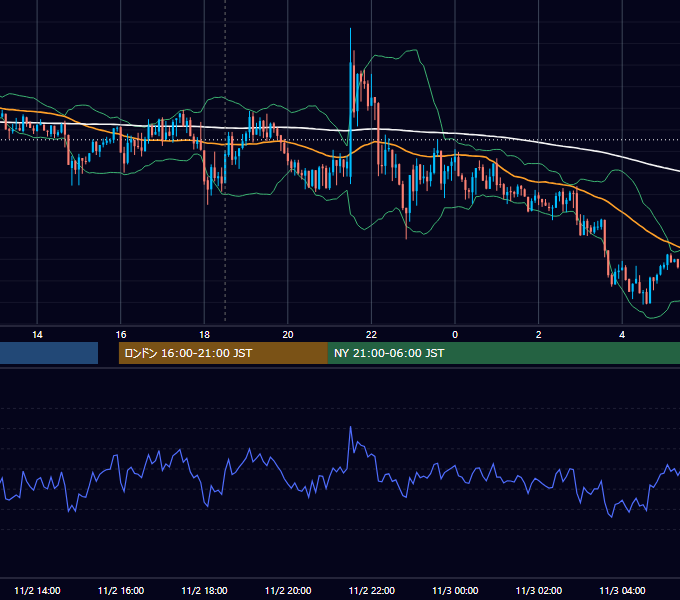Image resolution: width=680 pixels, height=600 pixels.
Task: Click the London 16:00-21:00 JST session bar
Action: [x=223, y=353]
